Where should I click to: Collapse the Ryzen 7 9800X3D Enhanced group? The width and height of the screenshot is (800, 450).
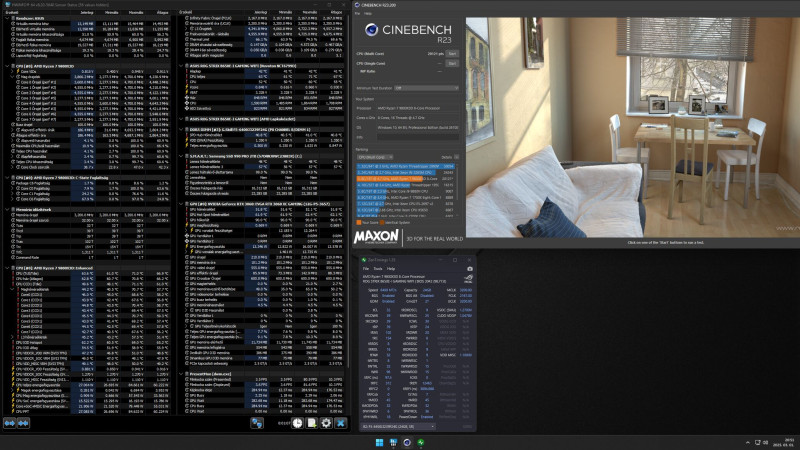[7, 268]
